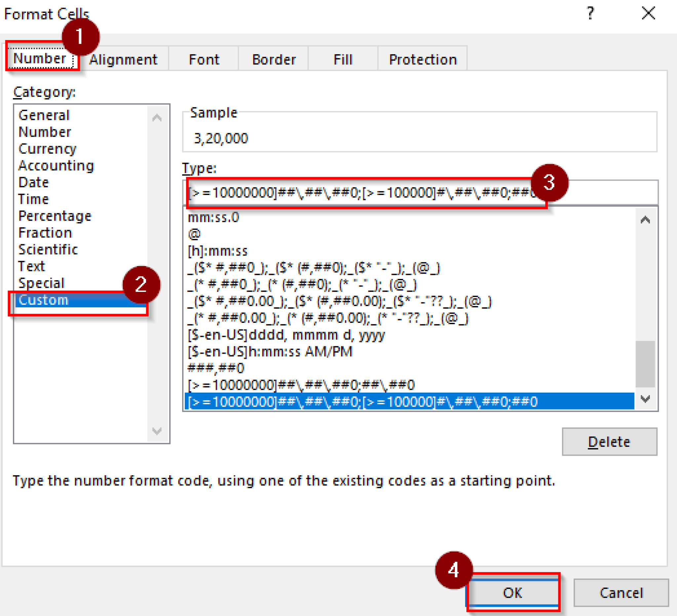
Task: Select the @ text format code
Action: [193, 234]
